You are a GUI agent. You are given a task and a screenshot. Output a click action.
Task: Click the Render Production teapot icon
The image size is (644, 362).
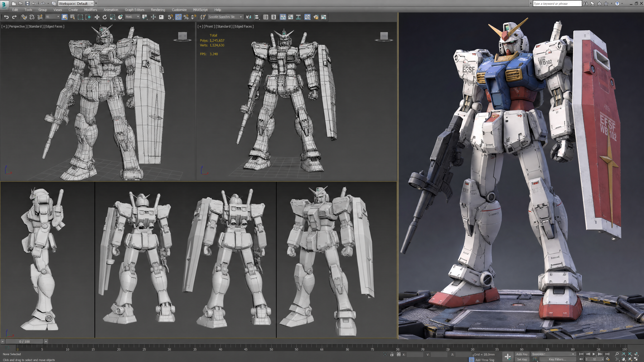point(324,17)
